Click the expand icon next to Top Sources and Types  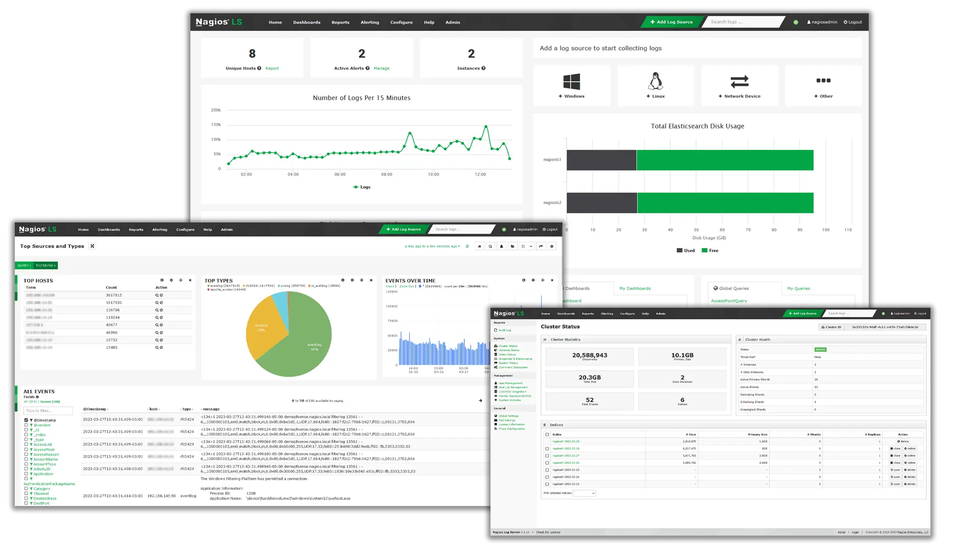pyautogui.click(x=92, y=246)
